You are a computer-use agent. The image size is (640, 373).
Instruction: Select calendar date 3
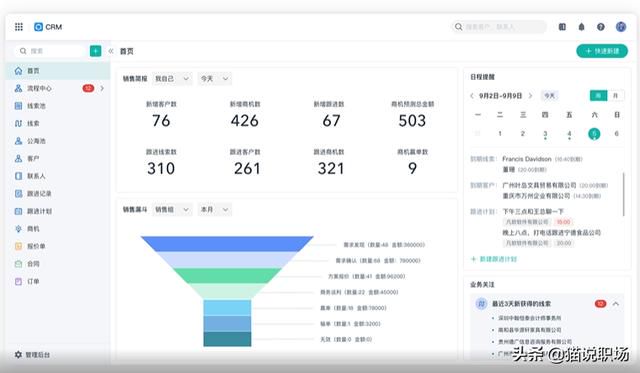click(x=545, y=133)
